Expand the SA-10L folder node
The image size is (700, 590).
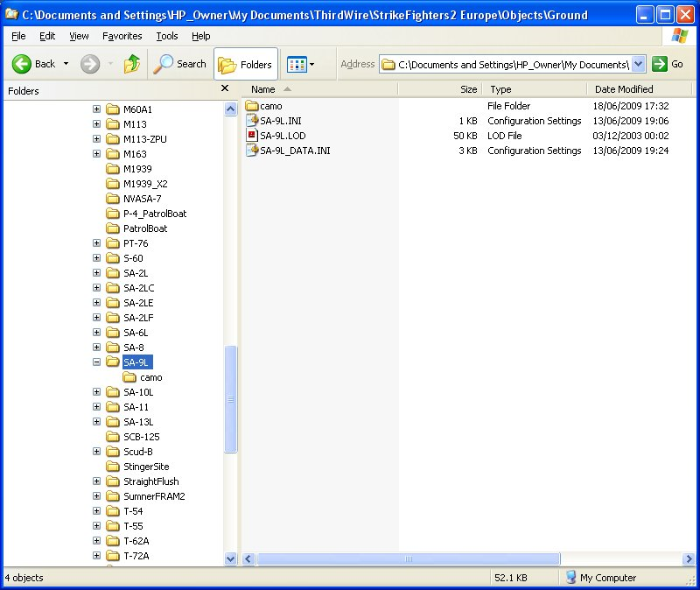point(96,391)
